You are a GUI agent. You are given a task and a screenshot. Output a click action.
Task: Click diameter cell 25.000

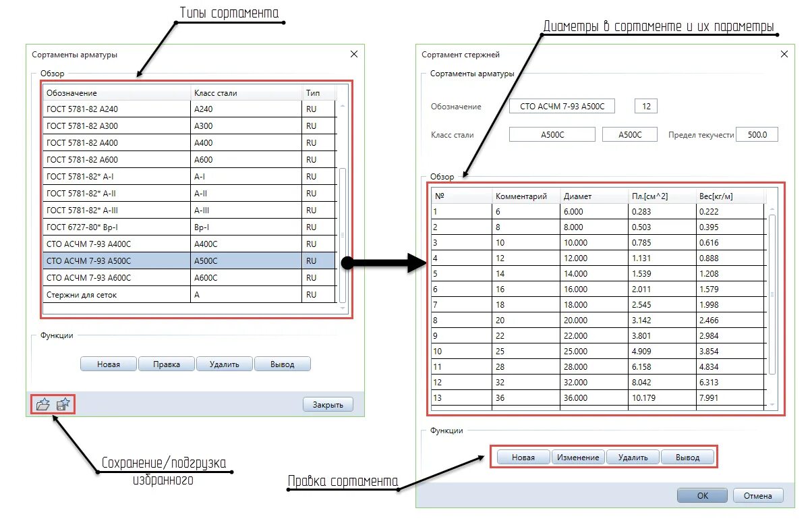coord(593,352)
